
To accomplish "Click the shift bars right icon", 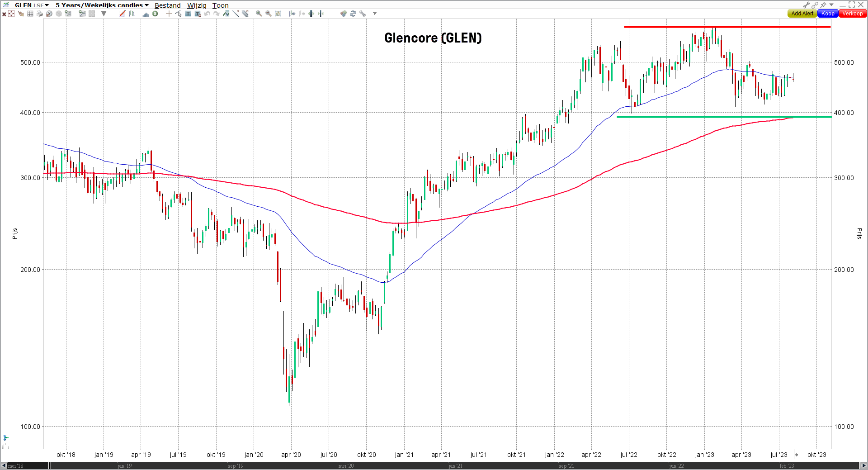I will (292, 14).
